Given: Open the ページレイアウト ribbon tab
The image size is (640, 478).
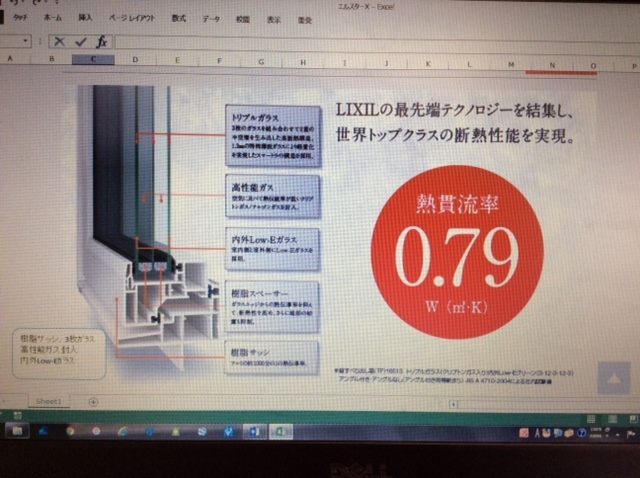Looking at the screenshot, I should pos(132,18).
